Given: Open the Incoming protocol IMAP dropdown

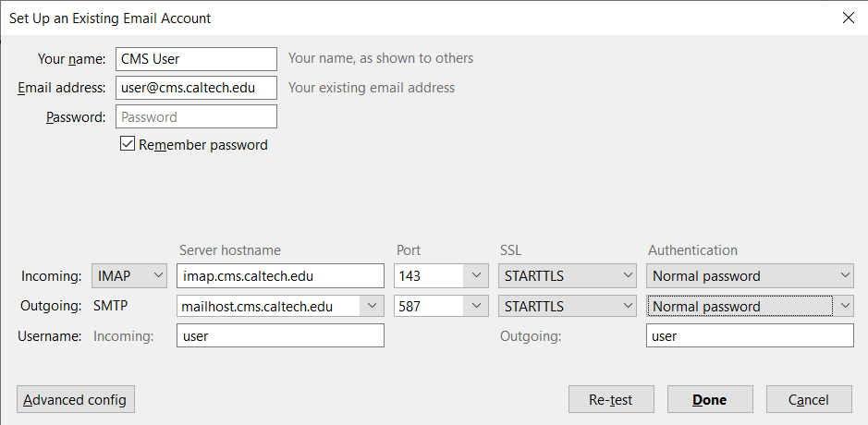Looking at the screenshot, I should 129,275.
